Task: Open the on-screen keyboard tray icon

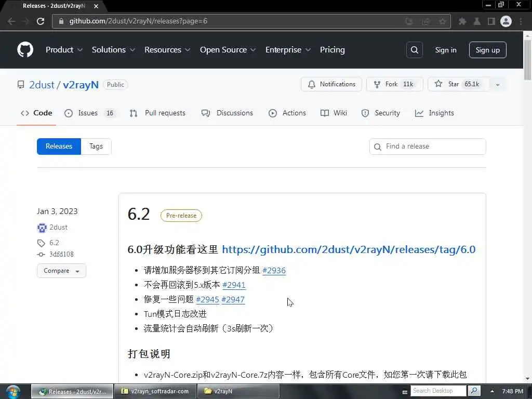Action: [x=405, y=392]
